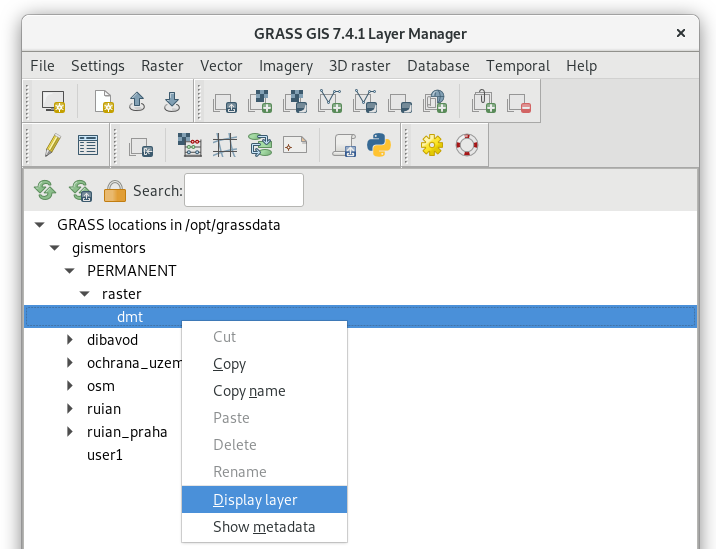The height and width of the screenshot is (549, 716).
Task: Load map layers into workspace icon
Action: click(225, 103)
